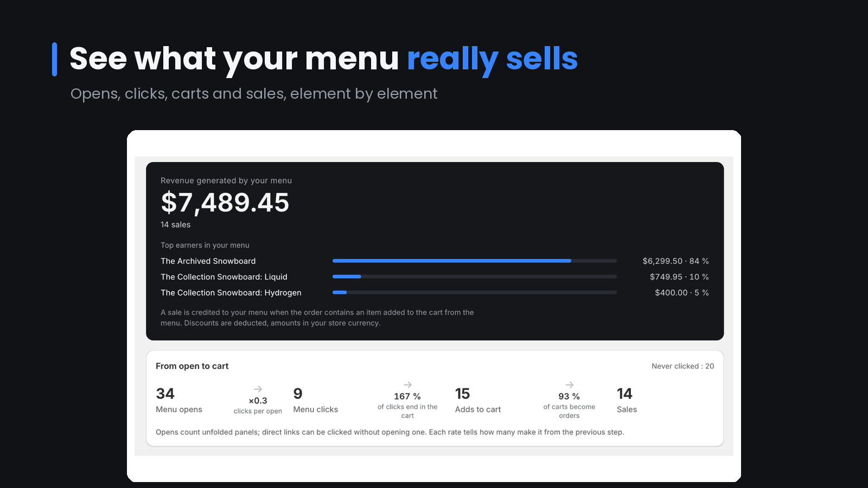Select The Collection Snowboard: Liquid revenue bar
This screenshot has height=488, width=868.
(x=475, y=277)
